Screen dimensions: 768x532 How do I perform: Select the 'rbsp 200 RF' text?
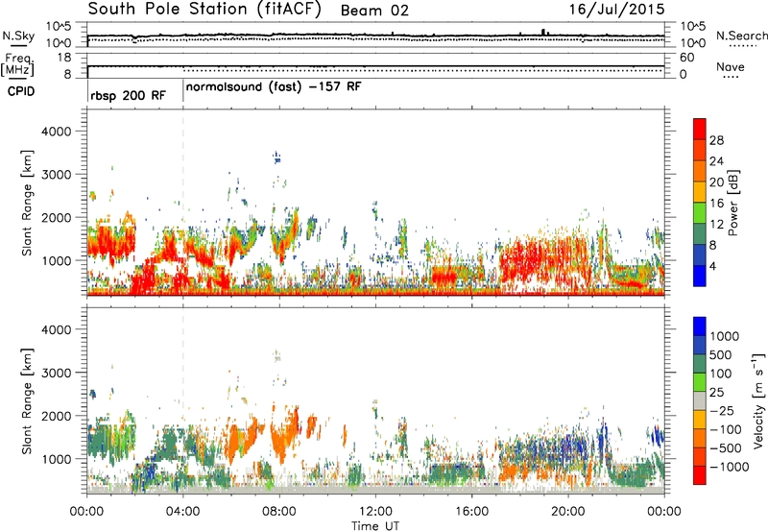pyautogui.click(x=128, y=95)
